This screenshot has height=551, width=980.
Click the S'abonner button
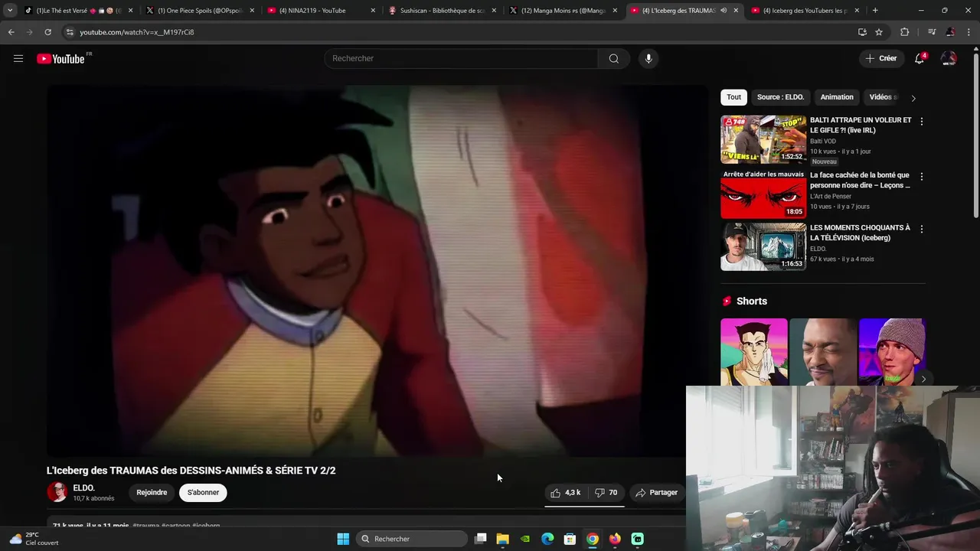click(x=203, y=493)
